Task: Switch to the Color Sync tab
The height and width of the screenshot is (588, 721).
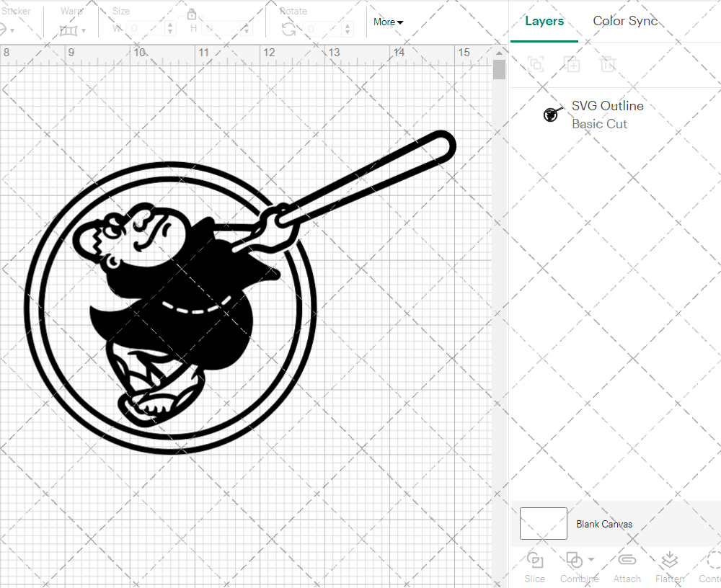Action: pyautogui.click(x=625, y=21)
